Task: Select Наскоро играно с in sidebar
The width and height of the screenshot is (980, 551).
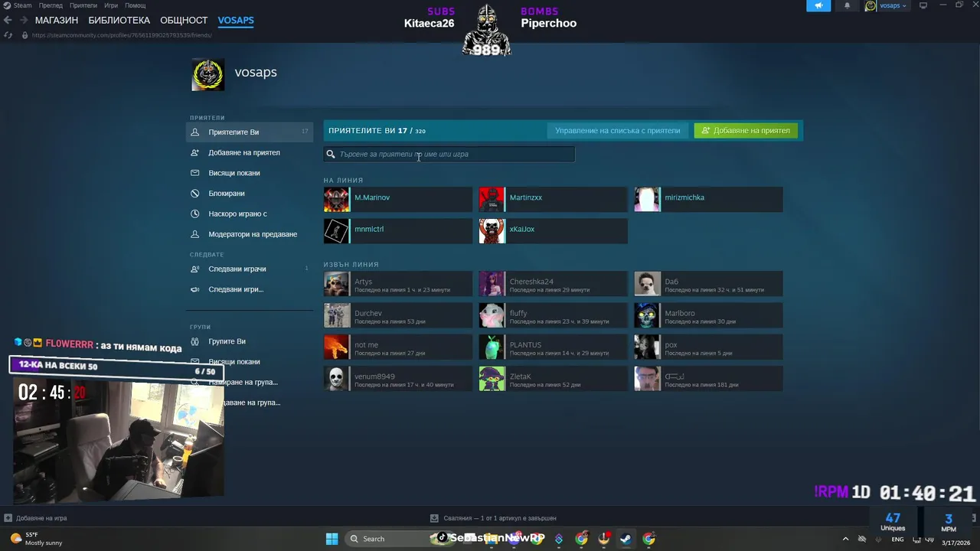Action: [249, 214]
